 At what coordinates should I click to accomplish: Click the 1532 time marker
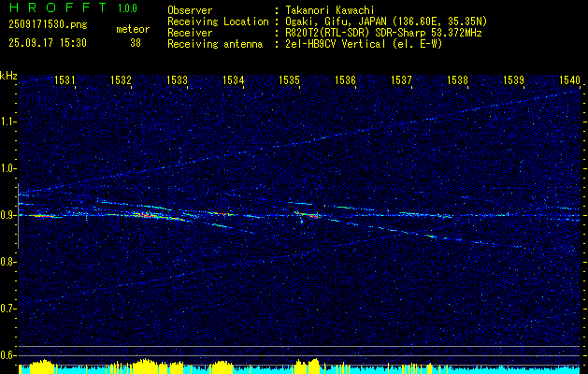click(121, 79)
